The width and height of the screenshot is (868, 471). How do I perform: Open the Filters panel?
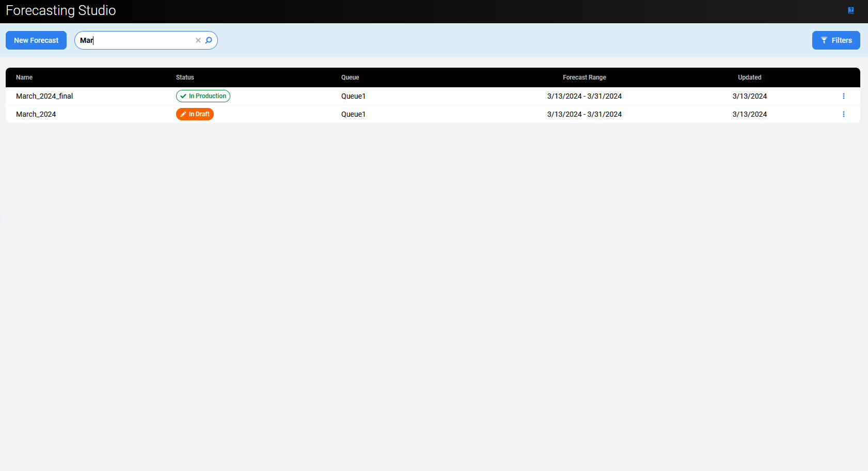point(835,40)
